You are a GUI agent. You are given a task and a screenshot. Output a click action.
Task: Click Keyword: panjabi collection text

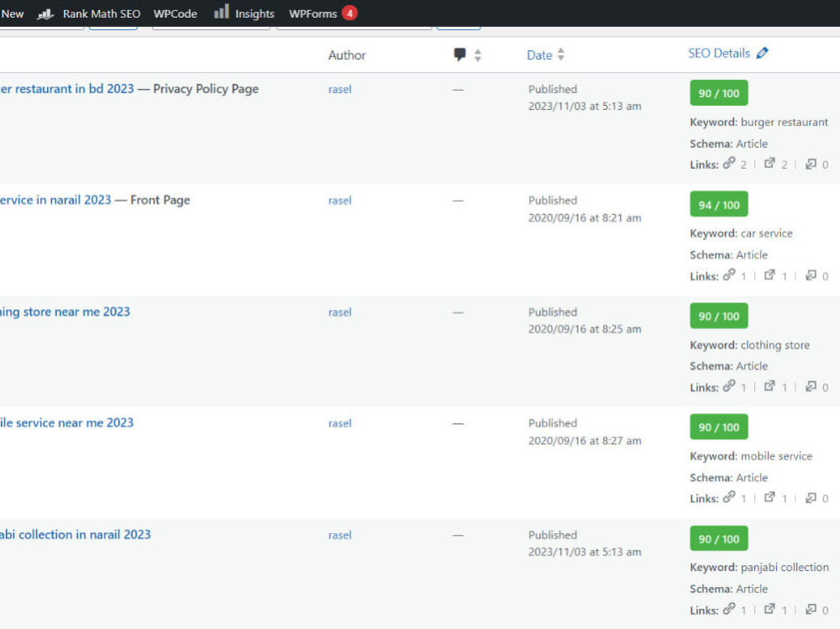[759, 568]
